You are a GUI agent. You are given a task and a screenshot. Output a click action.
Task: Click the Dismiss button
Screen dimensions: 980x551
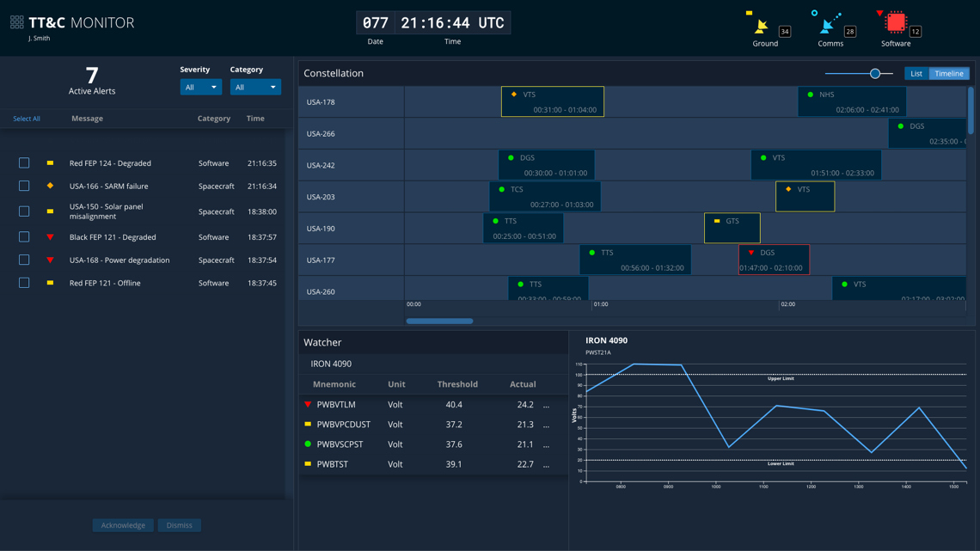[180, 525]
